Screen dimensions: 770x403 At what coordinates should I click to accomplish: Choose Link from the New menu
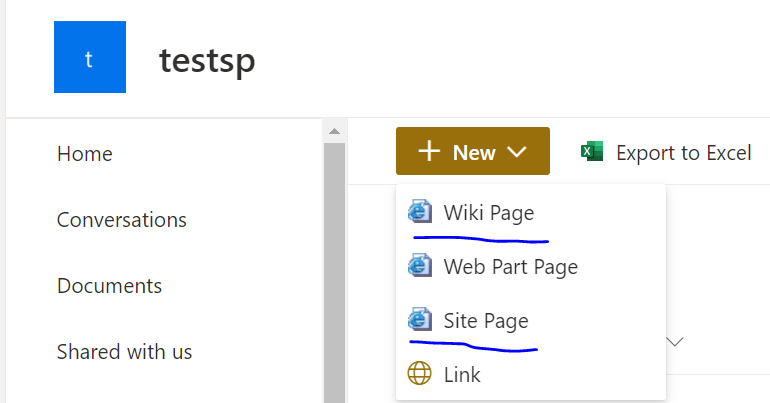click(531, 374)
